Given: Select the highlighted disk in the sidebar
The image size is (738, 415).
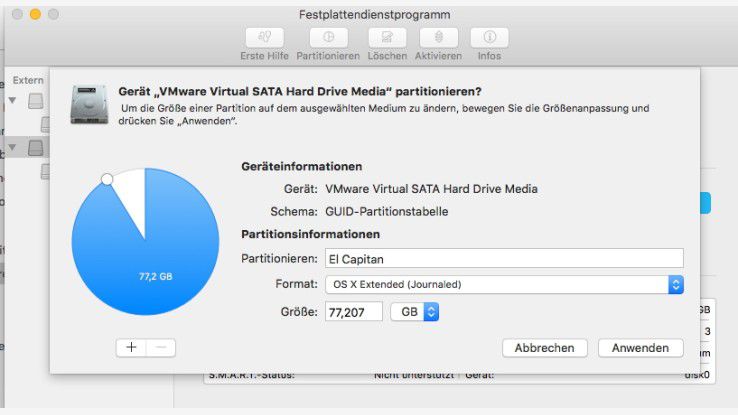Looking at the screenshot, I should point(36,148).
